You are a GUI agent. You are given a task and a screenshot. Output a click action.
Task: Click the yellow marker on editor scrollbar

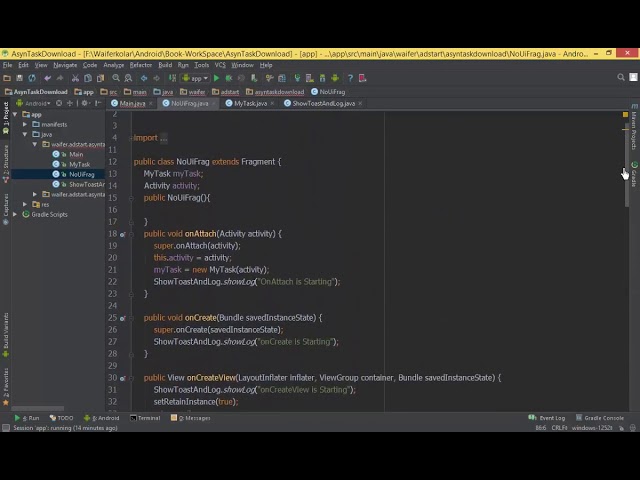pos(626,115)
